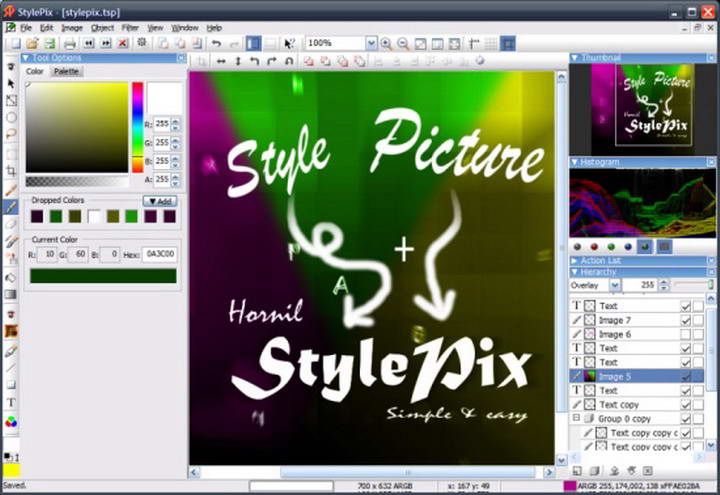720x495 pixels.
Task: Select the Text copy layer row
Action: click(636, 405)
